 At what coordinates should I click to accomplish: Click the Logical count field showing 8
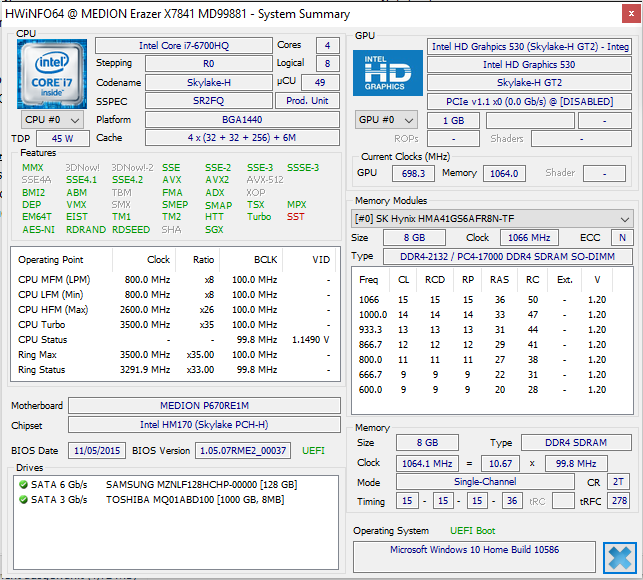click(x=327, y=64)
